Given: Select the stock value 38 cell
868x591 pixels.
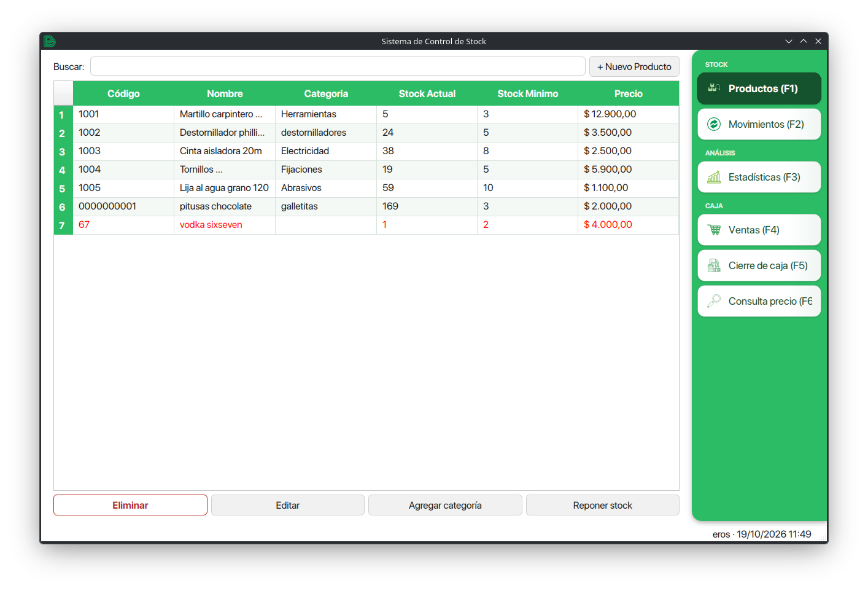Looking at the screenshot, I should click(x=427, y=151).
